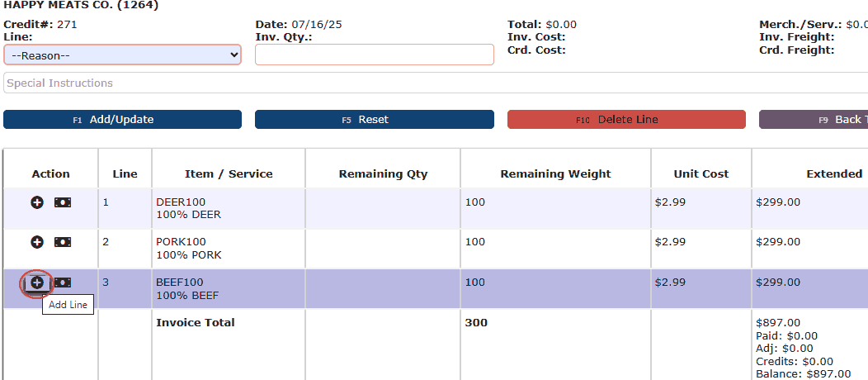
Task: Click Add Line icon for DEER100 row
Action: pos(37,202)
